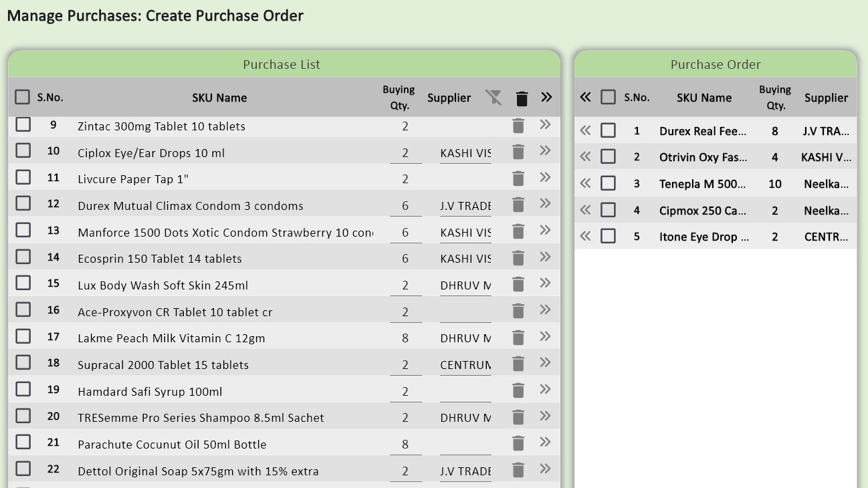
Task: Return Otrivin Oxy Fas... to the purchase list
Action: [x=585, y=156]
